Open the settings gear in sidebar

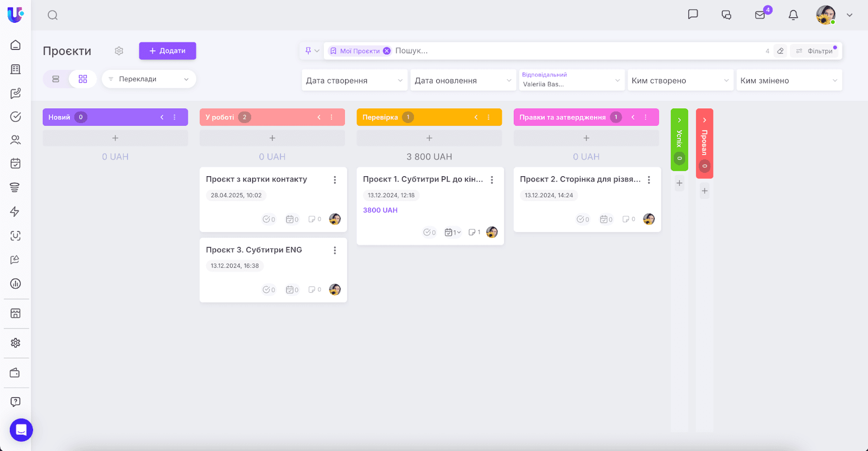pos(16,343)
